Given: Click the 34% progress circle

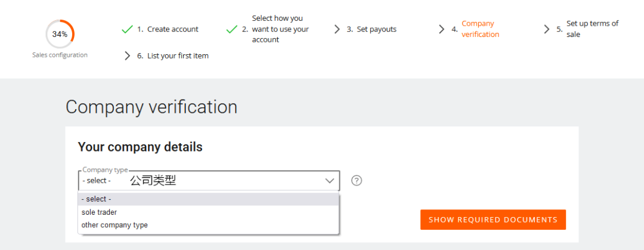Looking at the screenshot, I should 60,34.
